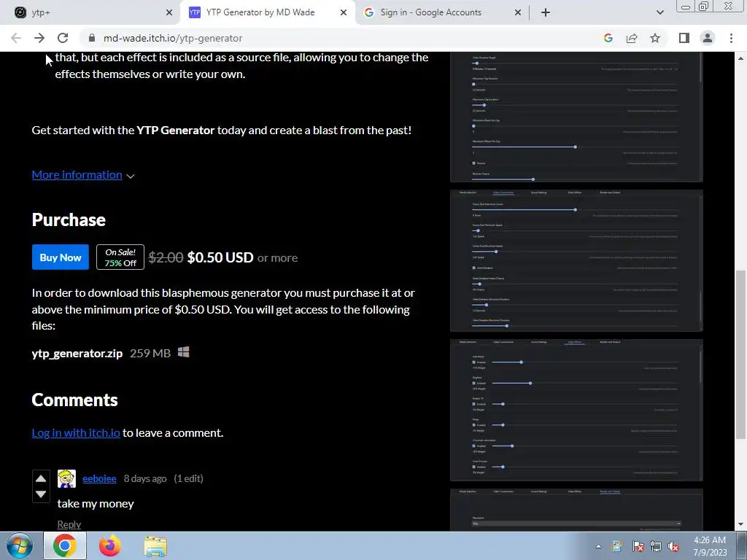This screenshot has width=747, height=560.
Task: Open the Chrome profile avatar icon
Action: coord(708,38)
